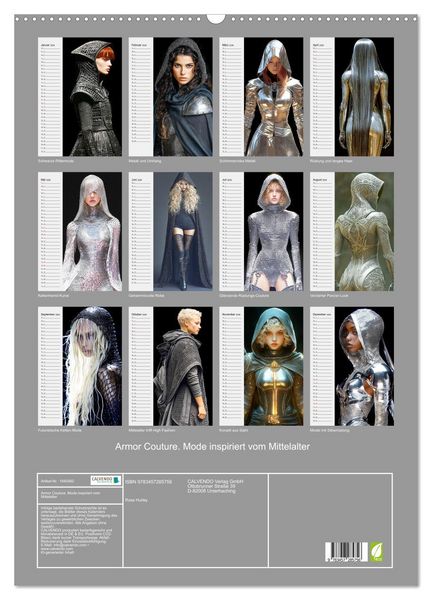The image size is (432, 600).
Task: Click the January date column
Action: [x=50, y=96]
